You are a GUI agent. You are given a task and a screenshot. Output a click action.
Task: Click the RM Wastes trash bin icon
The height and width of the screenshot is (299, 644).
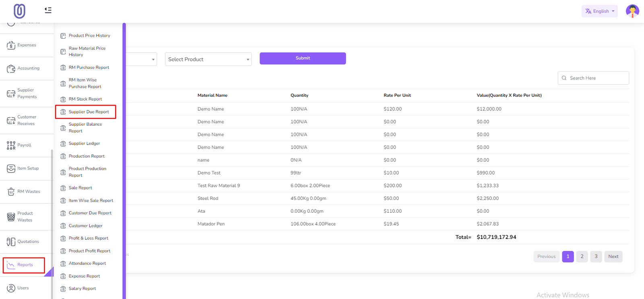(x=11, y=192)
